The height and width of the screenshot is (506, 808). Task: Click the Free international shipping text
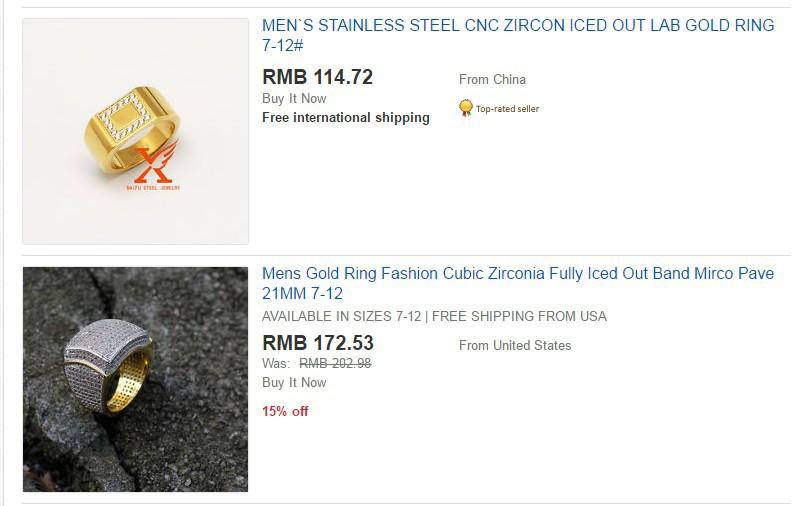tap(346, 118)
